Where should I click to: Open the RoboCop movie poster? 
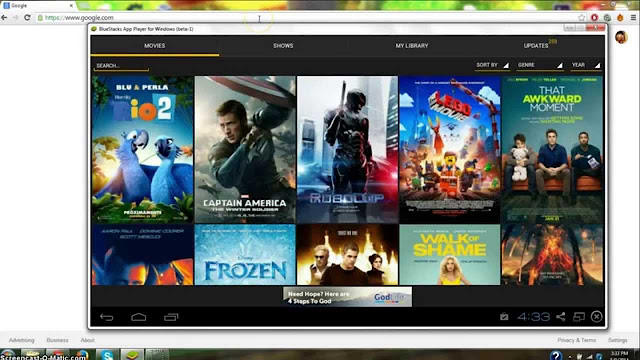[x=347, y=149]
